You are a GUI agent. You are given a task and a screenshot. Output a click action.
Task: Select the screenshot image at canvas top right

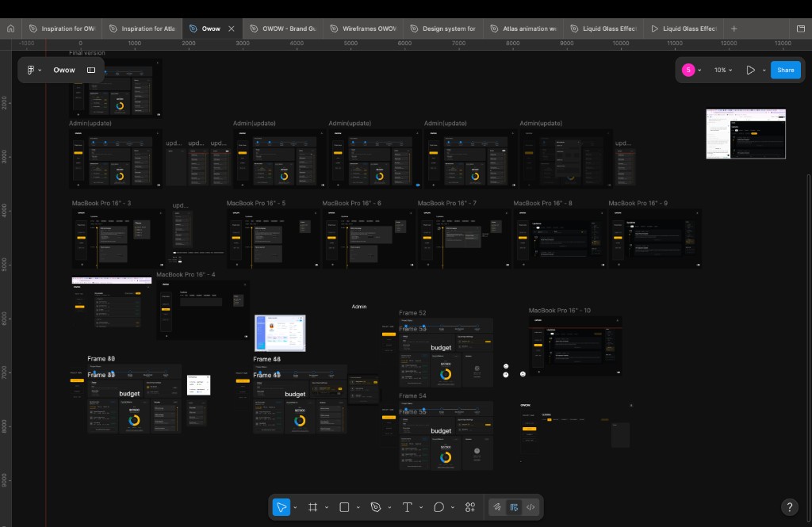click(745, 134)
